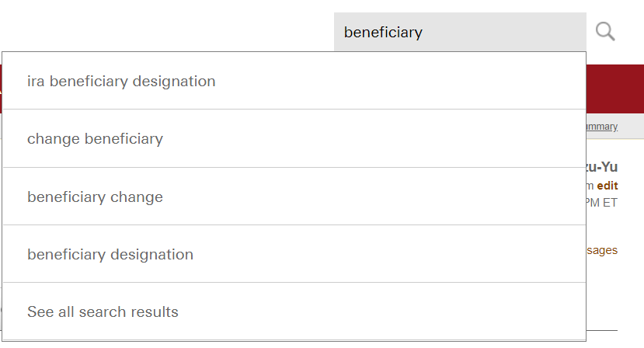Choose the 'change beneficiary' suggestion

[95, 139]
